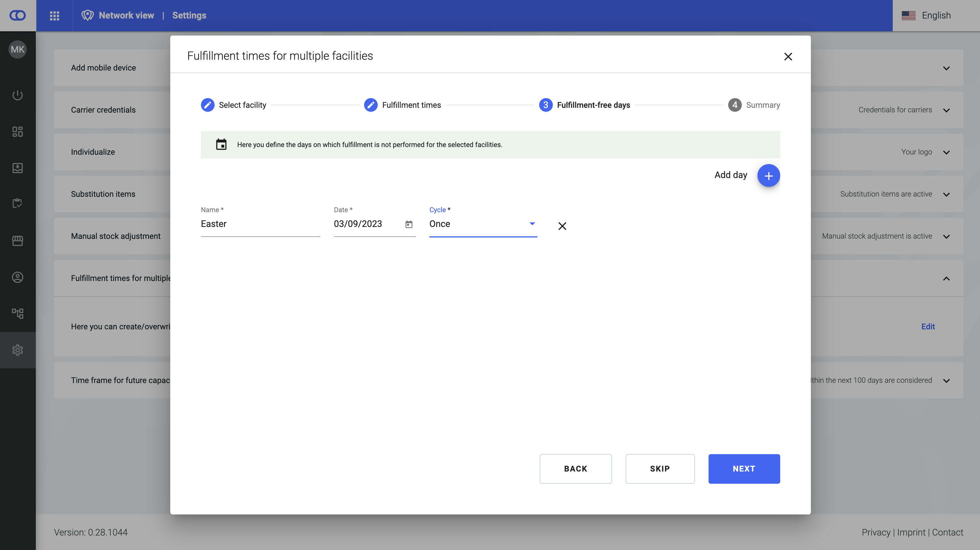Open the Cycle dropdown showing Once
Image resolution: width=980 pixels, height=550 pixels.
(x=482, y=224)
